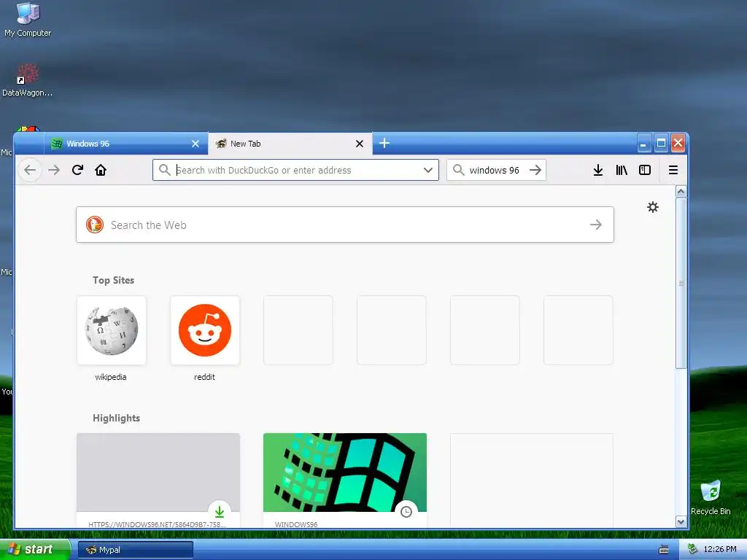Image resolution: width=747 pixels, height=560 pixels.
Task: Open the Library toolbar button
Action: coord(622,170)
